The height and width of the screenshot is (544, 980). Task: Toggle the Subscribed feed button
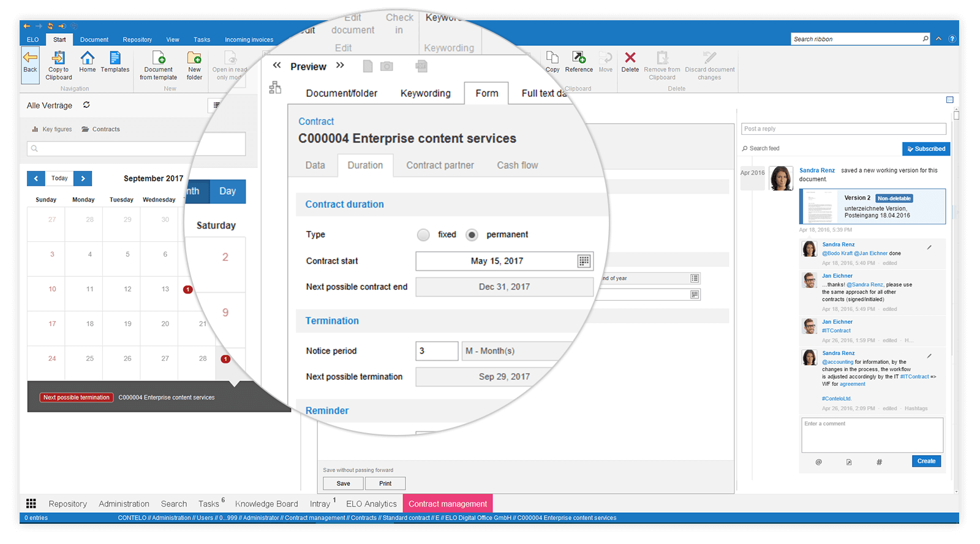tap(926, 149)
